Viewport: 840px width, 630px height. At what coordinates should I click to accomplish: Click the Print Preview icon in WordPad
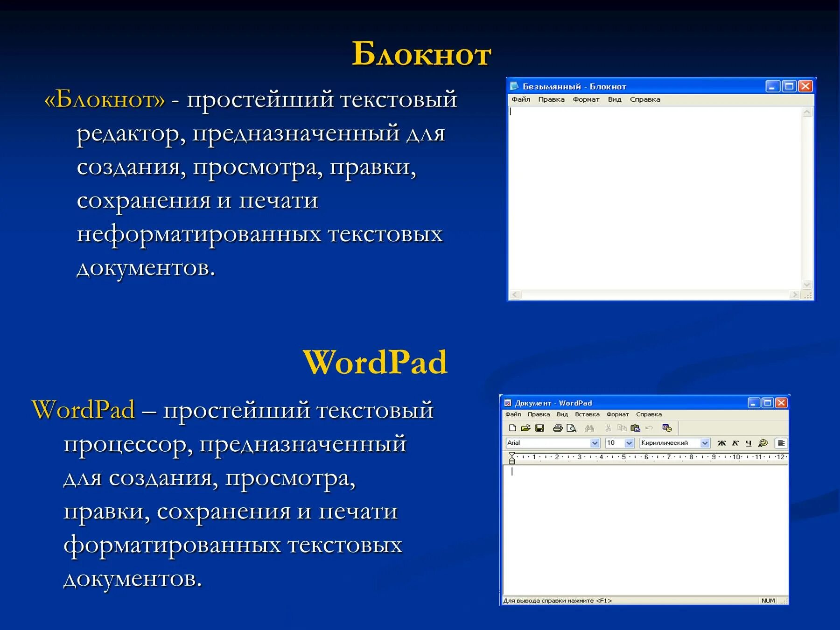572,428
